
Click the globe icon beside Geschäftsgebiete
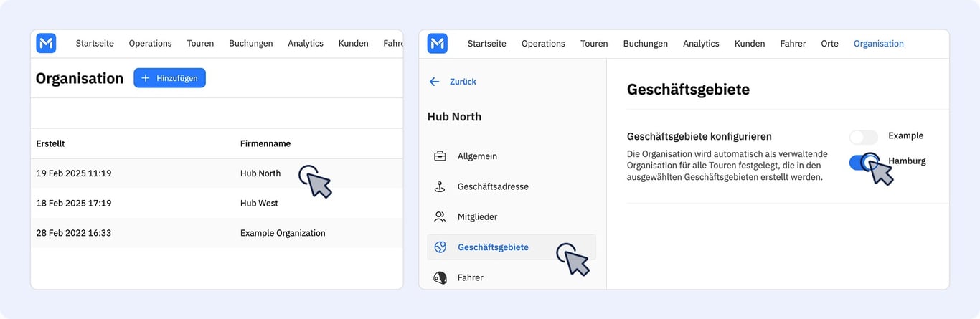(x=440, y=247)
